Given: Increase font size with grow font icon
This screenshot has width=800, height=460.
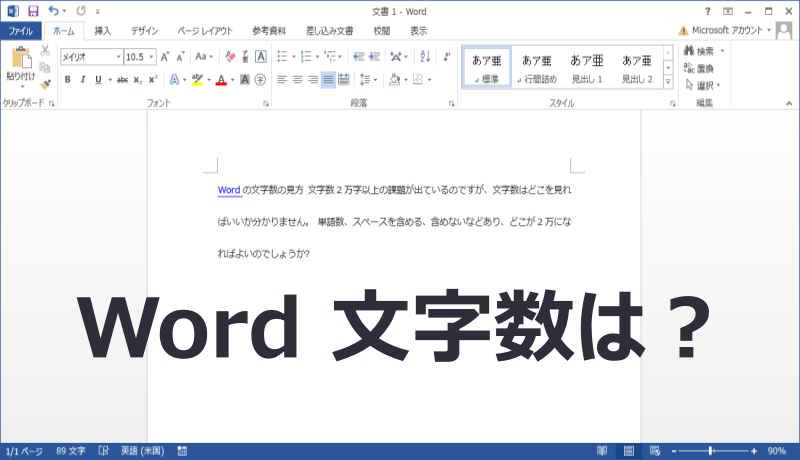Looking at the screenshot, I should [x=165, y=57].
